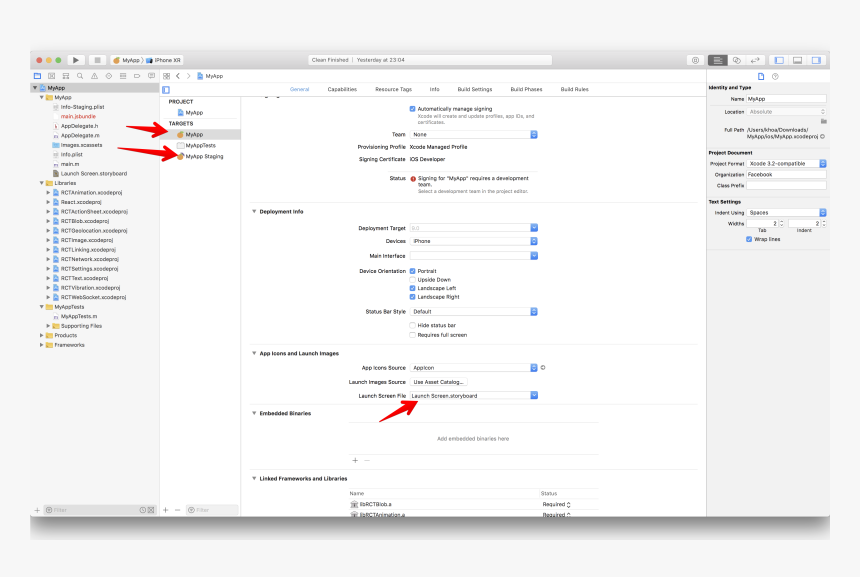The height and width of the screenshot is (577, 860).
Task: Open the Symbol navigator icon
Action: point(66,76)
